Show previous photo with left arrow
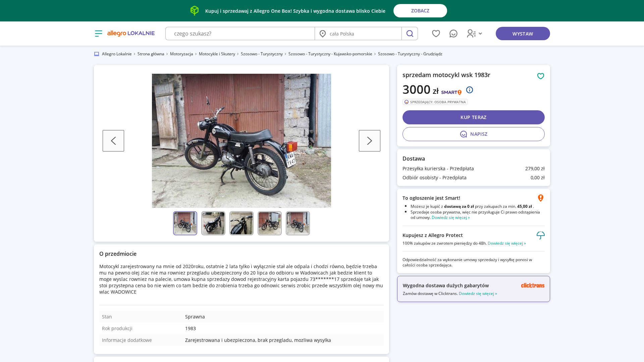 [x=113, y=141]
